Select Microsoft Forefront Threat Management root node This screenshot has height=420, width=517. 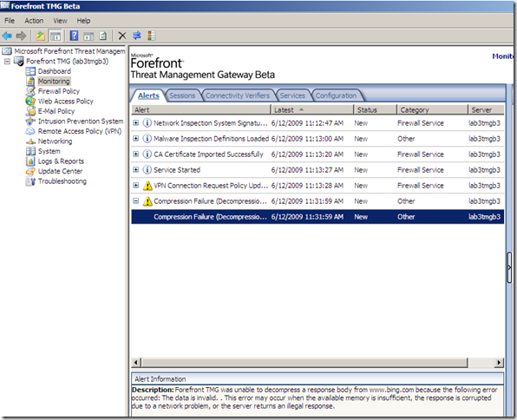[x=69, y=51]
